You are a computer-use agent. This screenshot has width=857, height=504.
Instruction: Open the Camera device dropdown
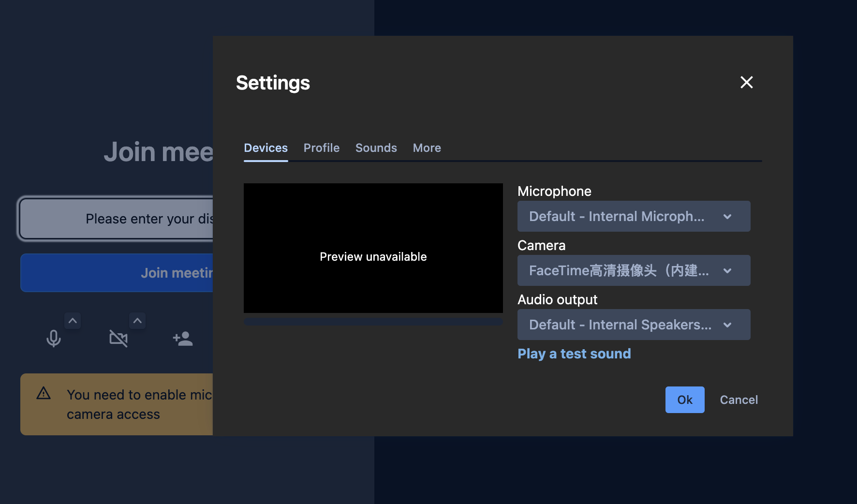[x=634, y=270]
